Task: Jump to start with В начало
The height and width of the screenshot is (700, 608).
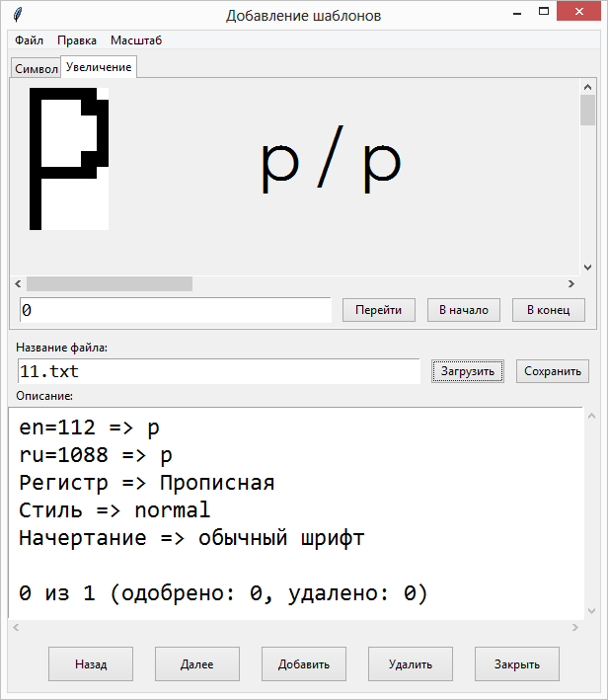Action: coord(464,310)
